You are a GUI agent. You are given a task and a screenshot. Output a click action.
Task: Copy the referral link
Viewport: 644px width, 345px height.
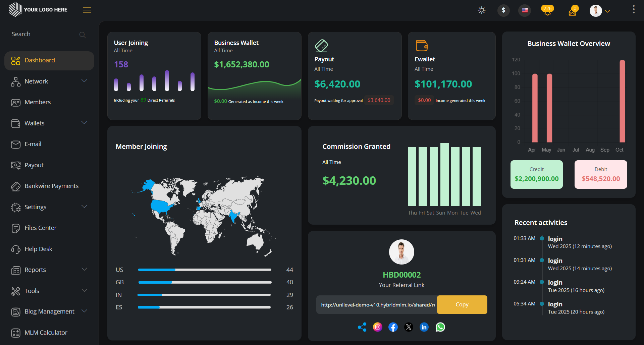pos(462,304)
